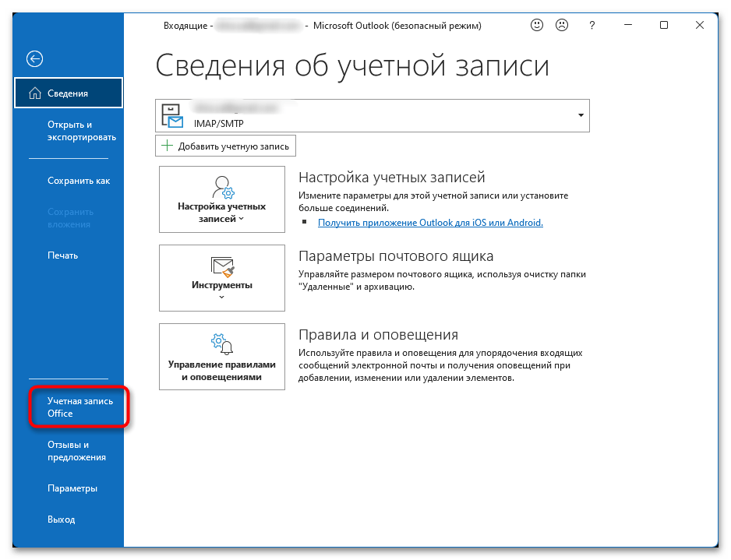
Task: Click the frowning face feedback icon
Action: (x=562, y=25)
